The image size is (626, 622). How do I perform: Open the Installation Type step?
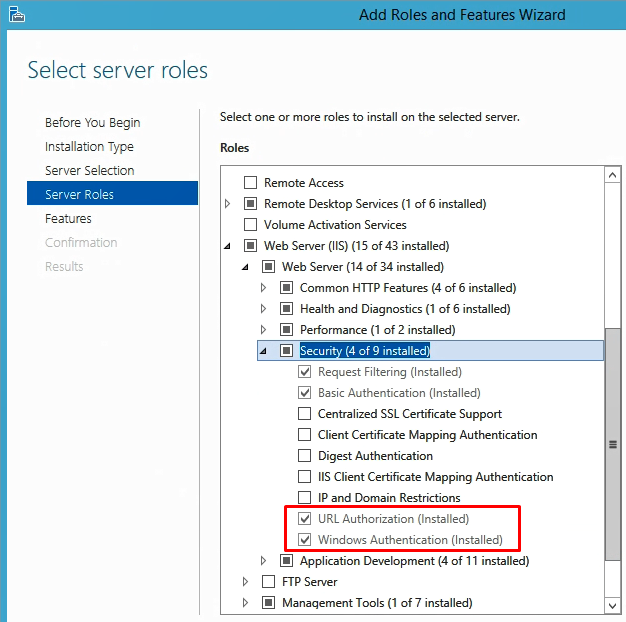point(89,147)
